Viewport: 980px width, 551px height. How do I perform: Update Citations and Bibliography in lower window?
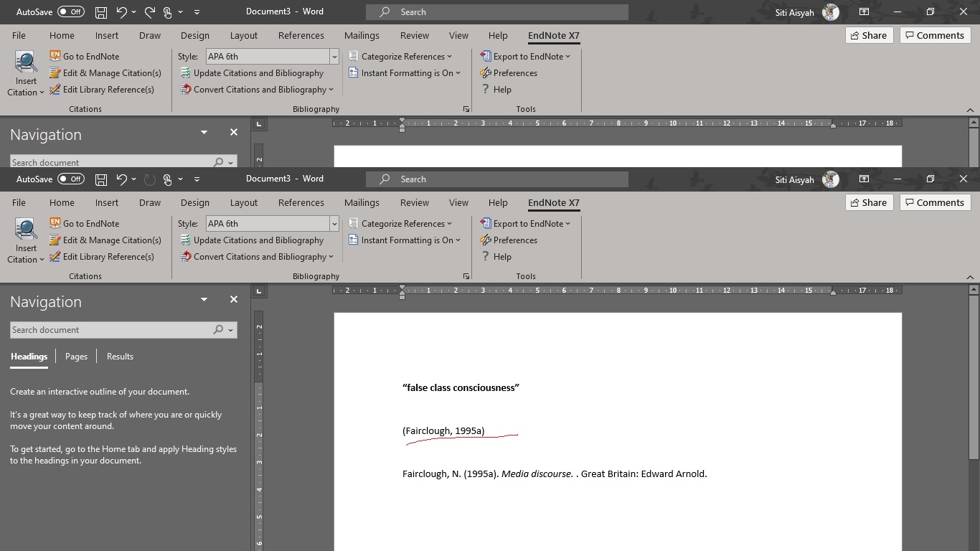(252, 240)
